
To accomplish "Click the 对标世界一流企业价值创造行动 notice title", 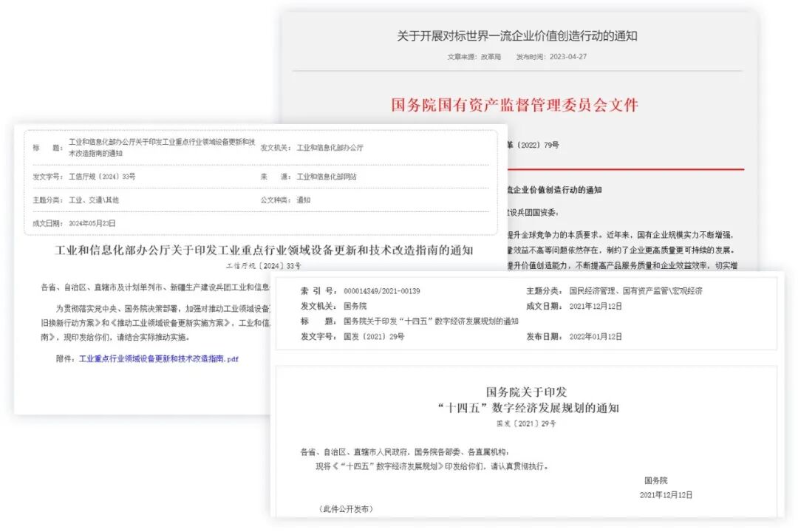I will [x=517, y=35].
